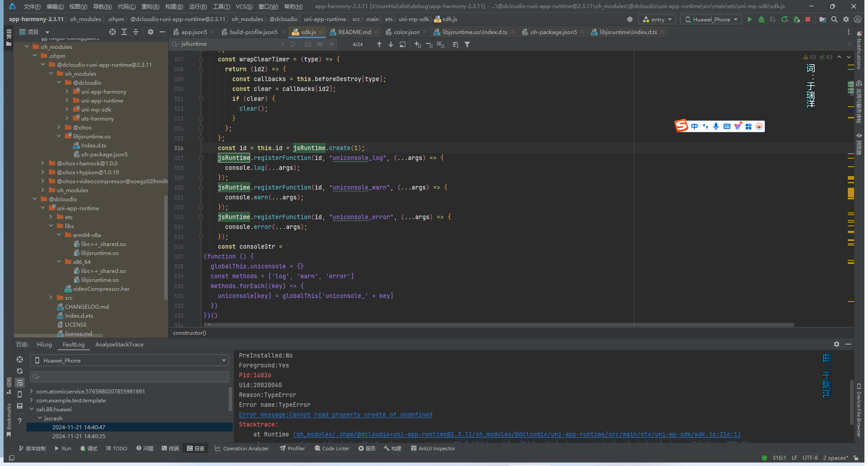Go to next jsRuntime occurrence
This screenshot has width=868, height=466.
(x=391, y=44)
